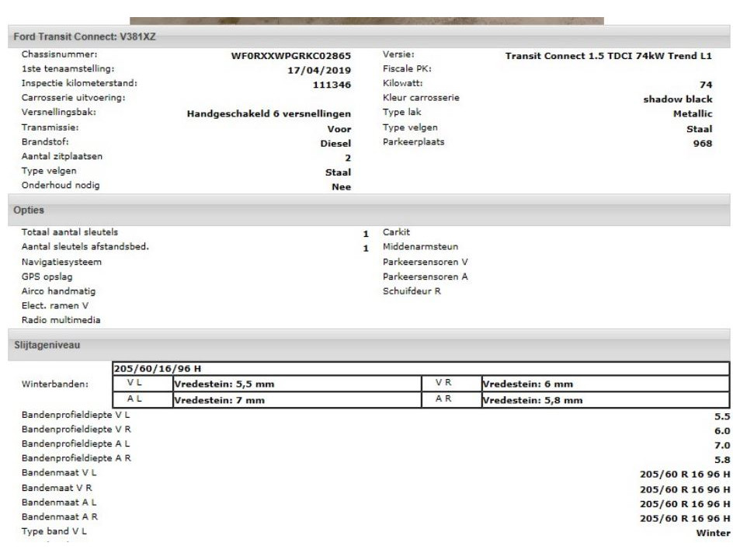Select the 'Radio multimedia' option

[x=61, y=320]
